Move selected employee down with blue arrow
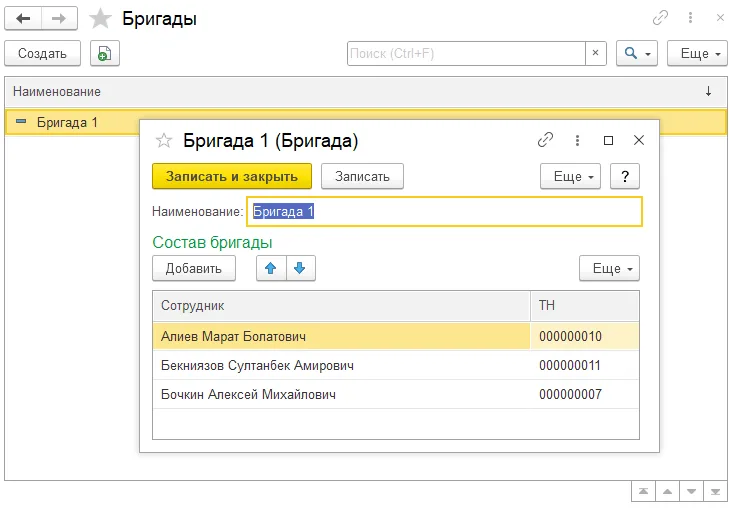 300,268
